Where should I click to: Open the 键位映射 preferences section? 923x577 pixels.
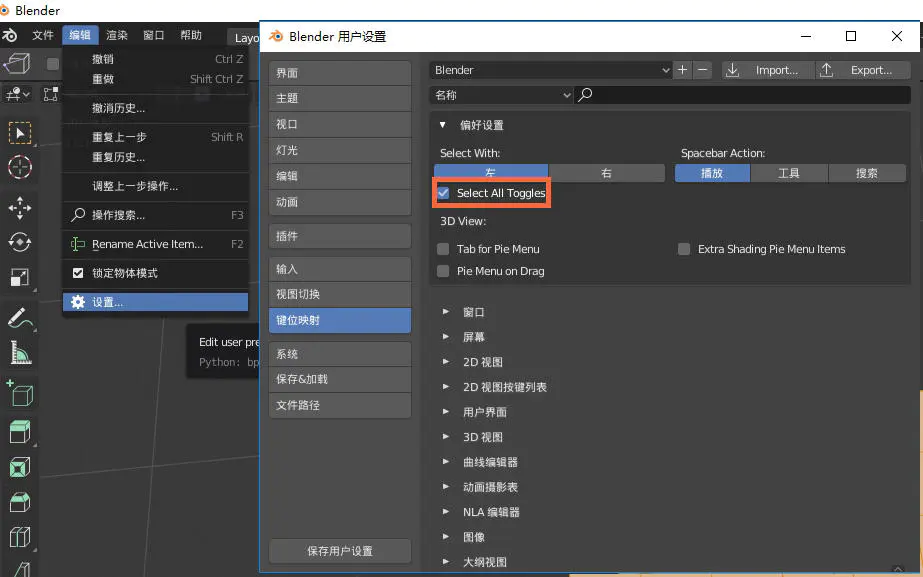tap(340, 320)
